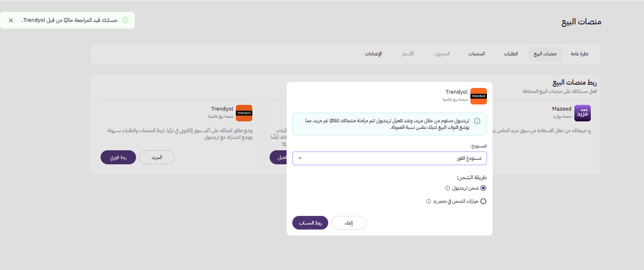Click the notification text about Trendyol review
The height and width of the screenshot is (270, 644).
[69, 20]
